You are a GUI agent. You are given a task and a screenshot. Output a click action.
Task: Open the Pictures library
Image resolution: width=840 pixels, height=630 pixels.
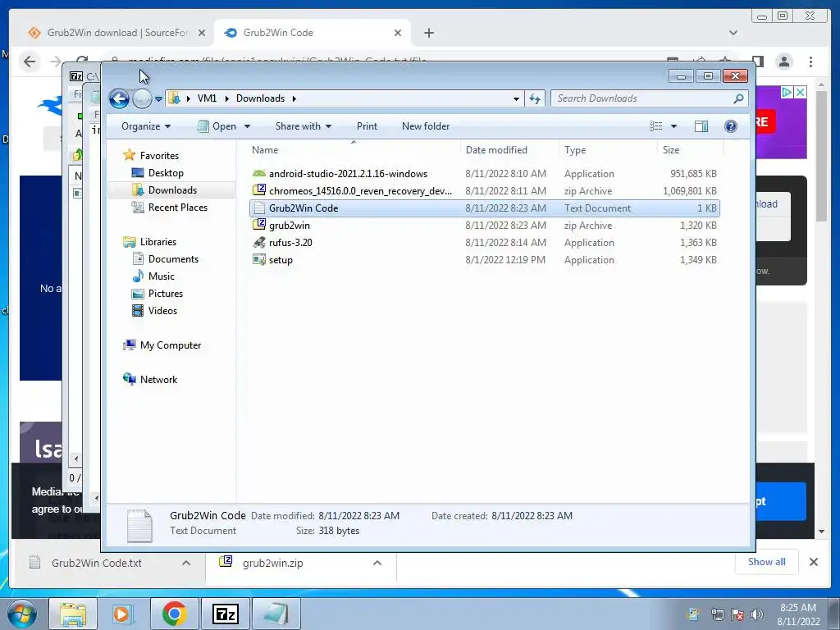[x=166, y=294]
